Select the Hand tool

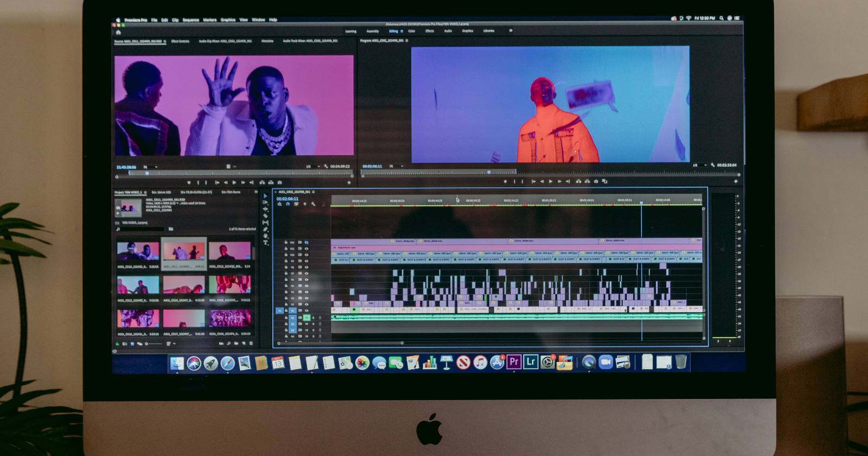(265, 236)
